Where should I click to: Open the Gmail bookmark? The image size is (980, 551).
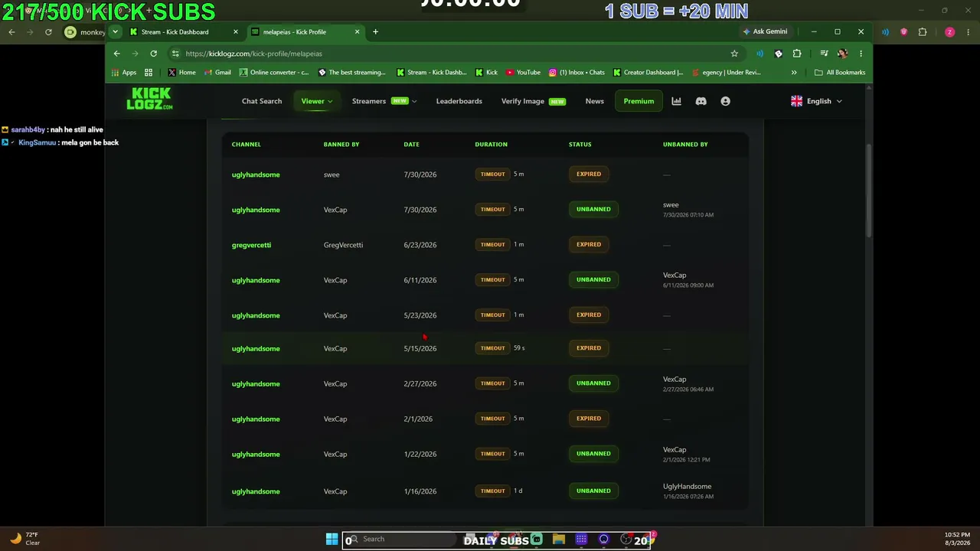point(217,73)
